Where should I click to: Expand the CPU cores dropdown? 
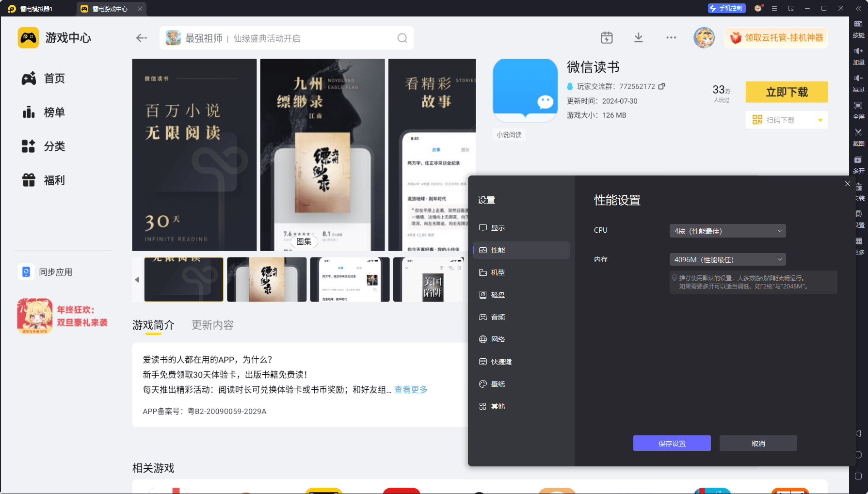tap(727, 231)
